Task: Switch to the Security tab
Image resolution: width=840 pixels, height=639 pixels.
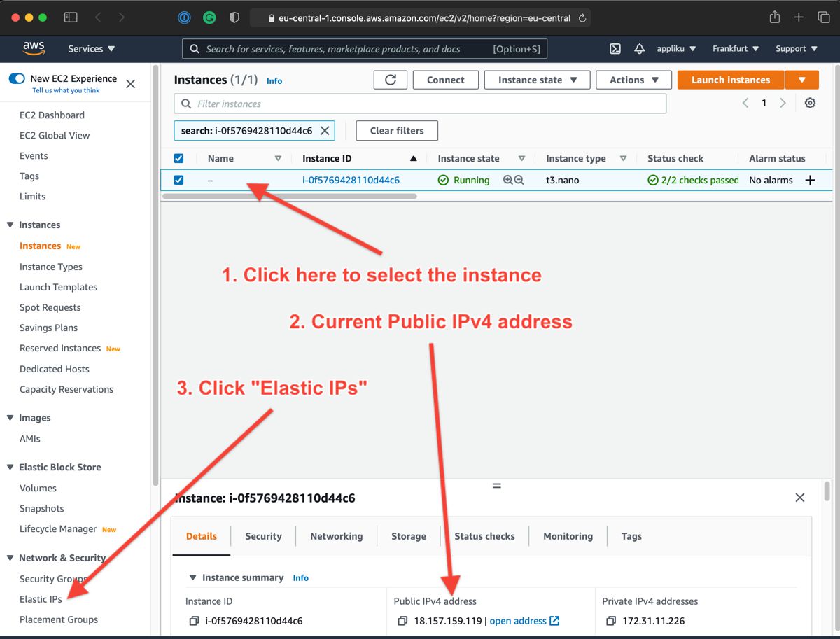Action: coord(263,536)
